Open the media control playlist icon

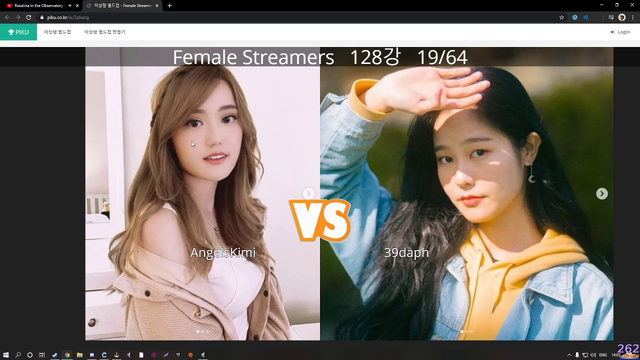(x=611, y=18)
